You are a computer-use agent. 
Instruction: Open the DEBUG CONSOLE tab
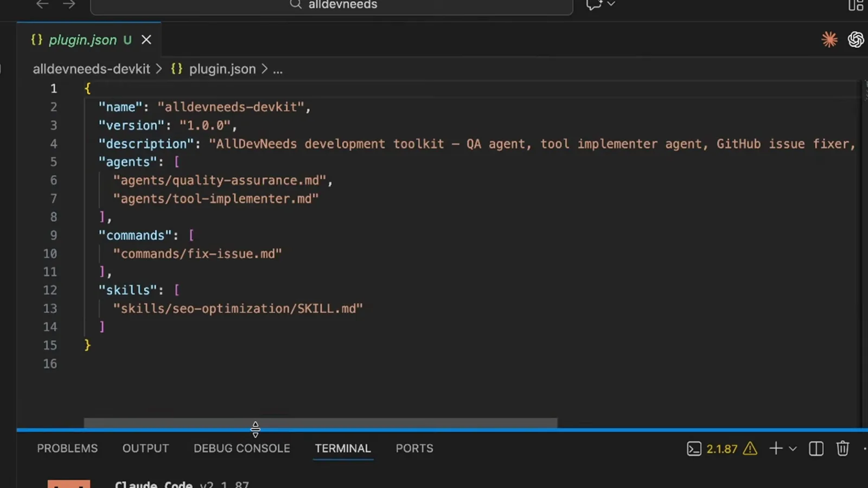tap(242, 448)
